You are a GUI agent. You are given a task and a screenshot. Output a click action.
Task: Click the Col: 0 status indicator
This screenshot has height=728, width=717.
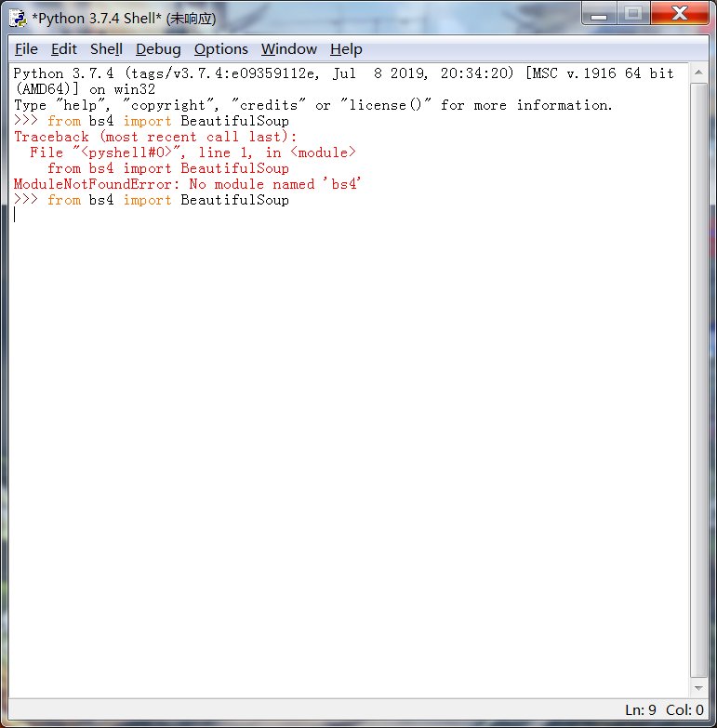684,710
